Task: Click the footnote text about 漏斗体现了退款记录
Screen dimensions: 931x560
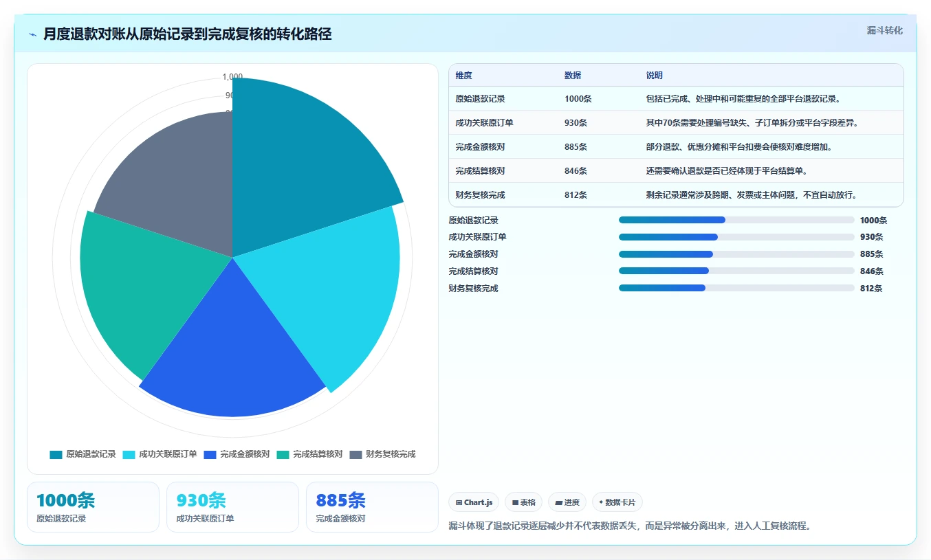Action: pyautogui.click(x=630, y=526)
